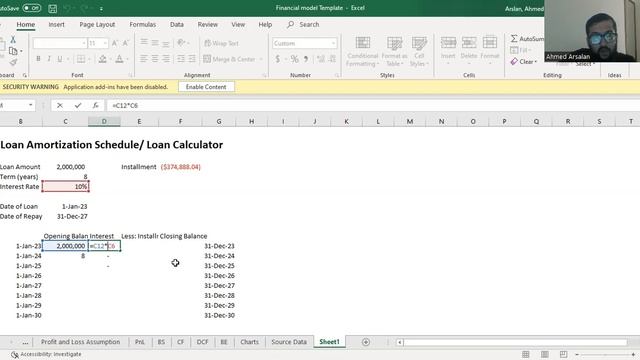Click the Insert Function fx icon
This screenshot has height=360, width=640.
pyautogui.click(x=95, y=105)
